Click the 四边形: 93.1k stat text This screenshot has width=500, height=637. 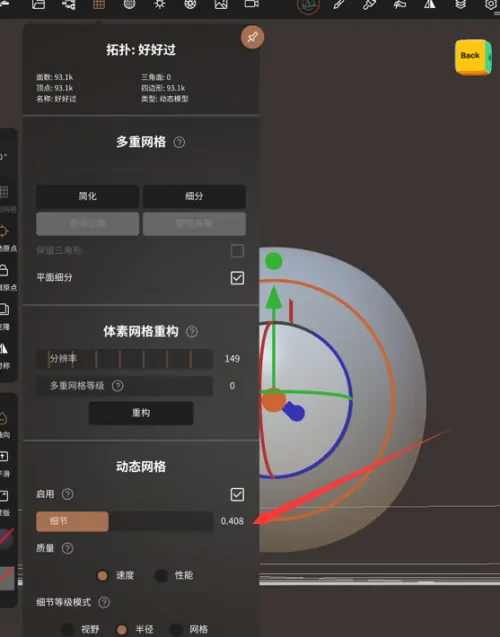pyautogui.click(x=163, y=88)
